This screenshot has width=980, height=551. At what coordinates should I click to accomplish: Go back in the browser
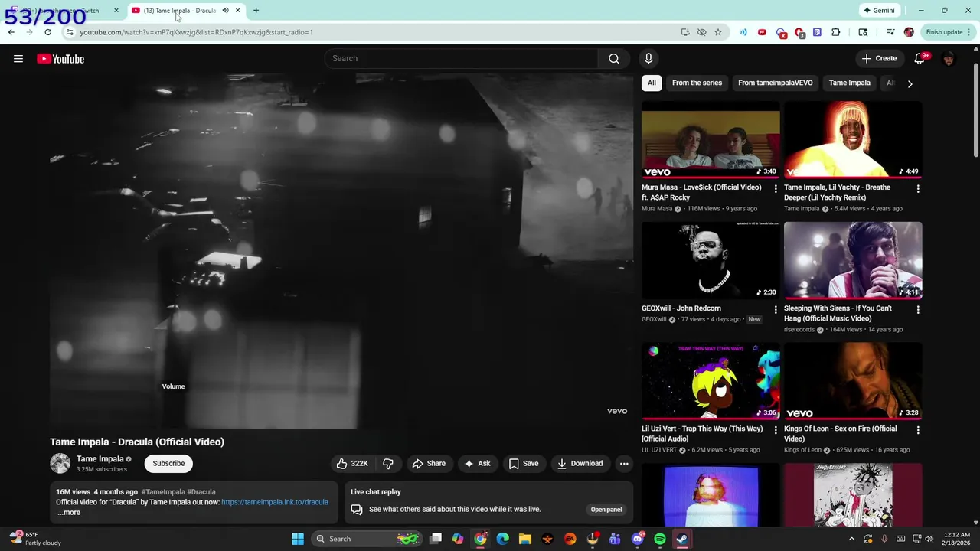click(x=11, y=32)
